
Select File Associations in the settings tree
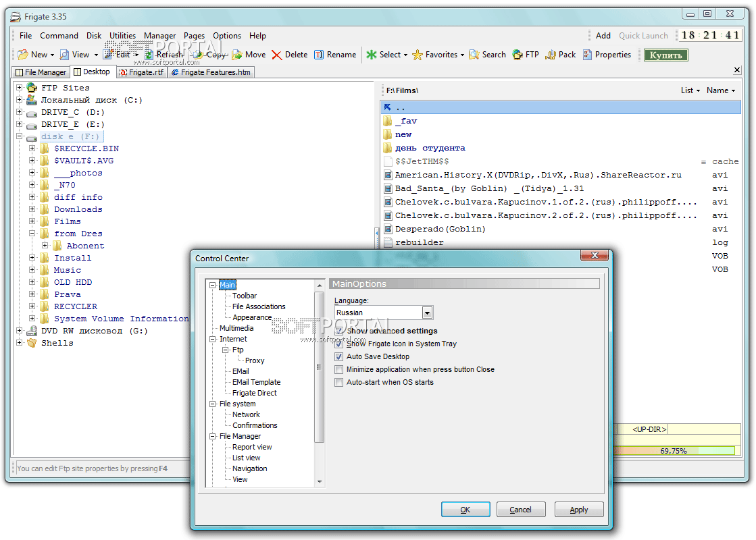pos(259,306)
